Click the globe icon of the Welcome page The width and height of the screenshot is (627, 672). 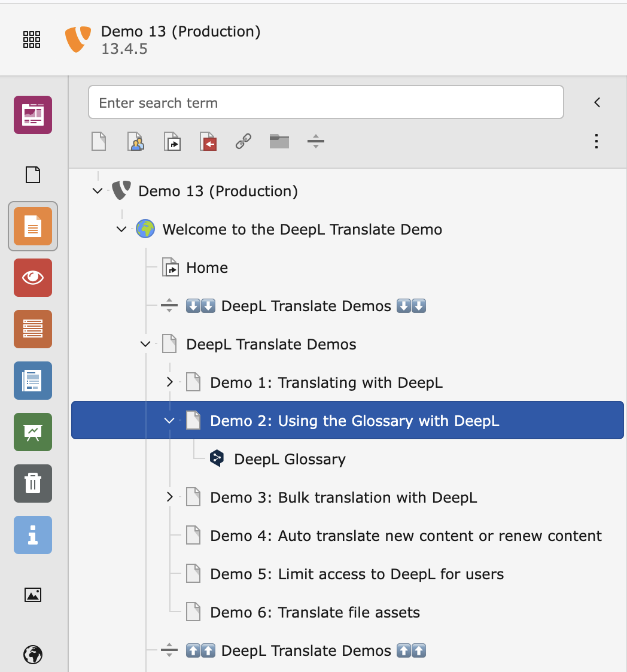pos(146,229)
